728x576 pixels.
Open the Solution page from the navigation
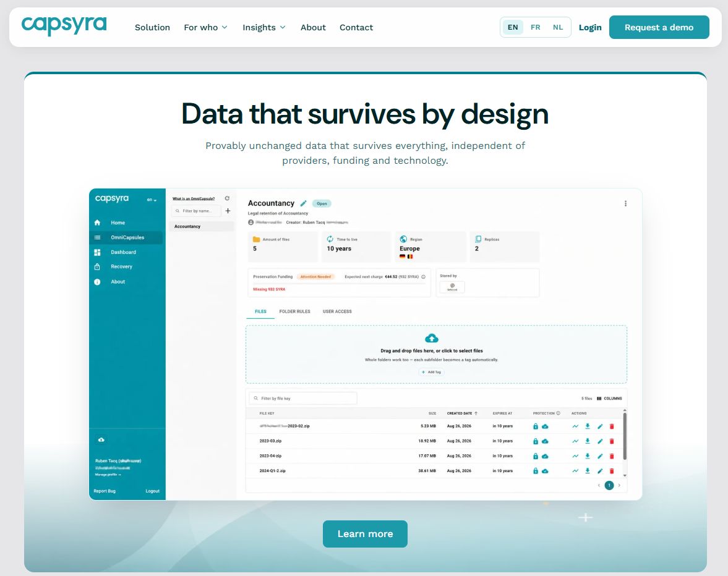152,27
